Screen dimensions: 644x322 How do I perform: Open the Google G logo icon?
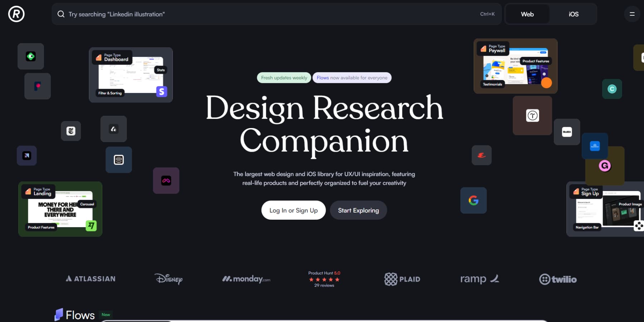pyautogui.click(x=473, y=200)
